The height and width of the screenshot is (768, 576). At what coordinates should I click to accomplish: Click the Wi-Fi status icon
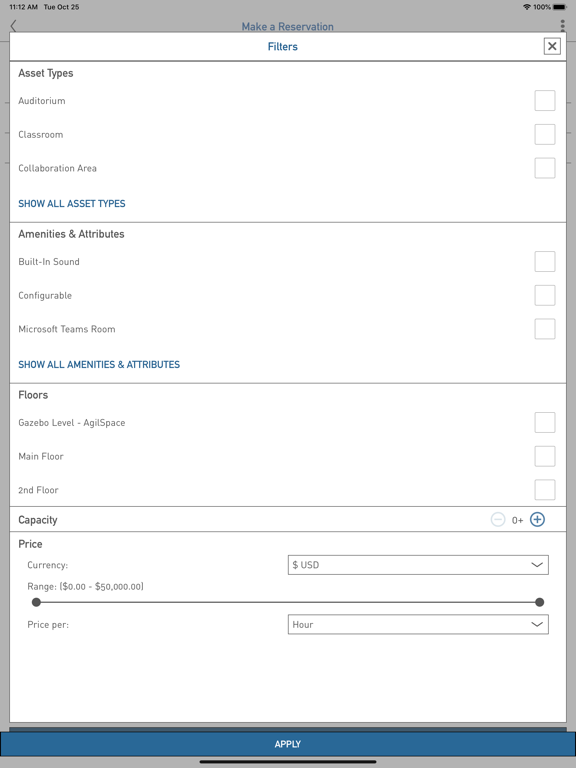pos(527,7)
